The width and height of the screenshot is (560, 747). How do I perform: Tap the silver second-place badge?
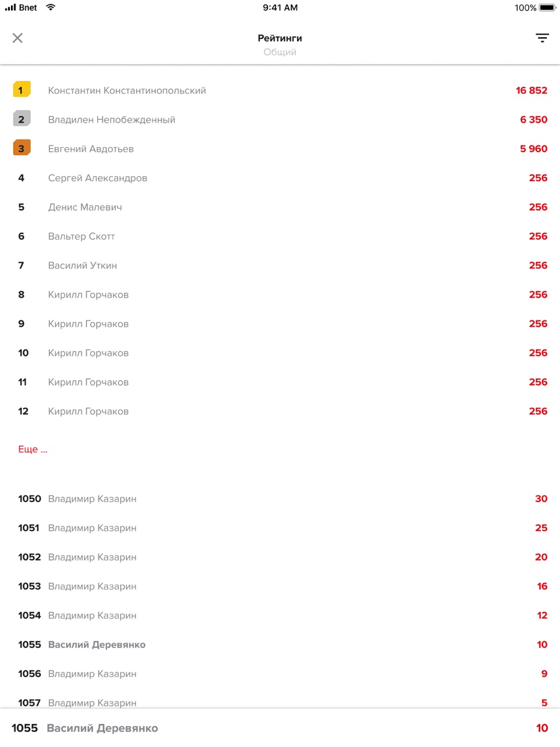pos(21,119)
